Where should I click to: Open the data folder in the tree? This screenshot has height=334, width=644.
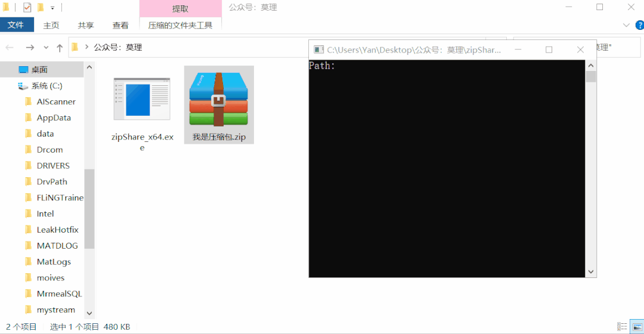click(x=45, y=134)
